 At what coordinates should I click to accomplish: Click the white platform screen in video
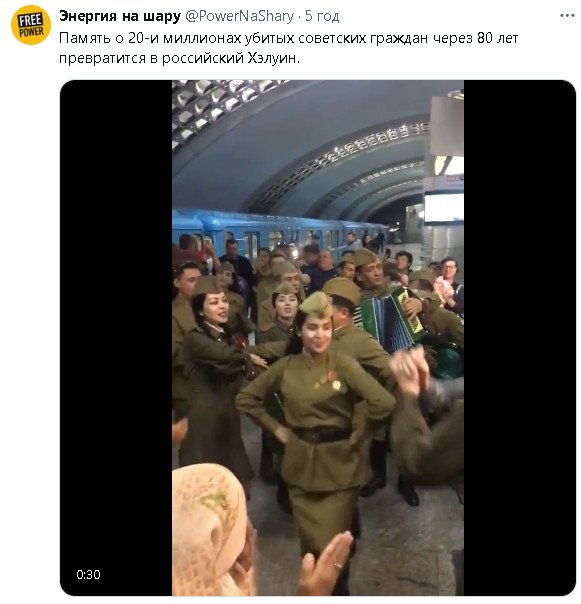[444, 208]
